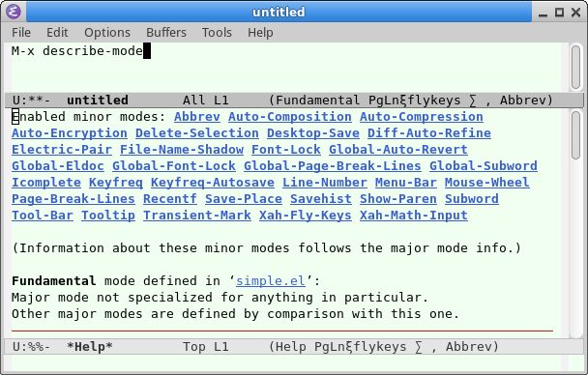This screenshot has width=588, height=375.
Task: Click the upper buffer's vertical scrollbar thumb
Action: point(576,67)
